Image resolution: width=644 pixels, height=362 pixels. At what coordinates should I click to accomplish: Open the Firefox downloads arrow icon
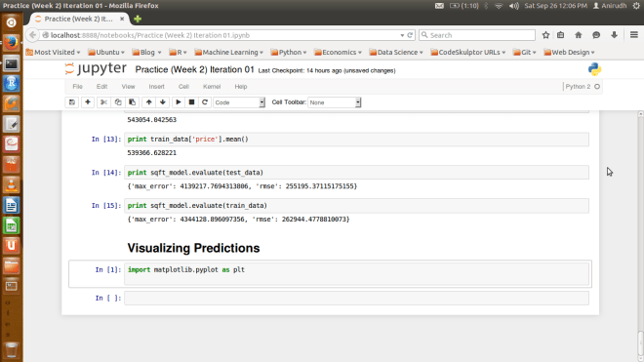(614, 35)
